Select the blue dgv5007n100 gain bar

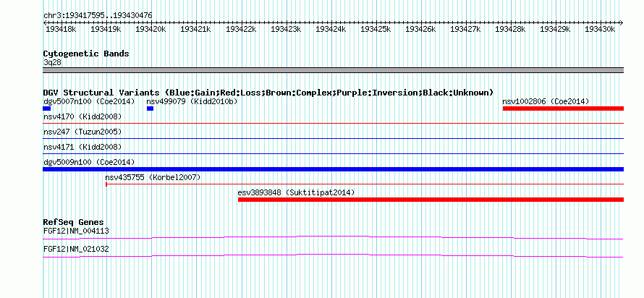point(47,108)
